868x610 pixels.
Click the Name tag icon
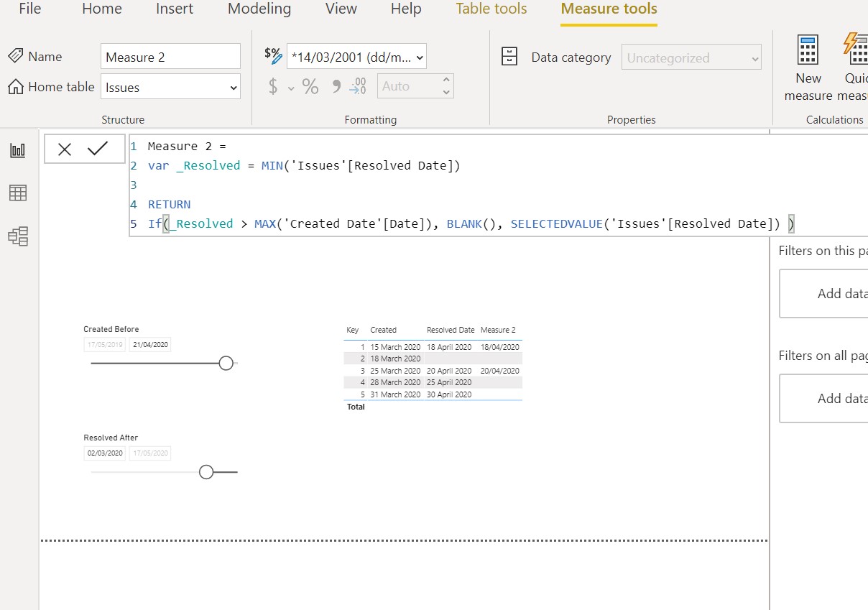(x=15, y=56)
